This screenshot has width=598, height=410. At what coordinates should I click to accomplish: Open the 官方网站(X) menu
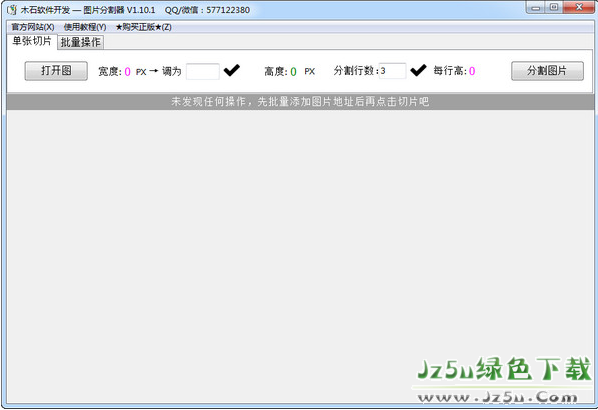click(33, 27)
